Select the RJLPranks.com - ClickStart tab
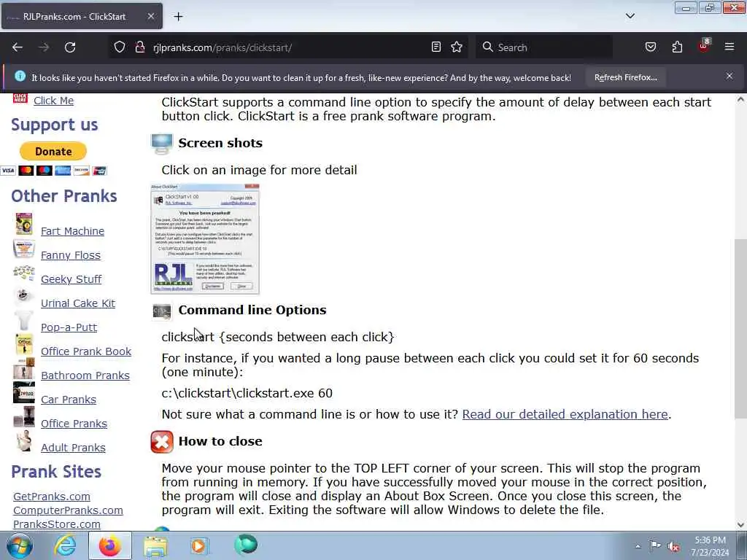Screen dimensions: 747x560 (82, 16)
